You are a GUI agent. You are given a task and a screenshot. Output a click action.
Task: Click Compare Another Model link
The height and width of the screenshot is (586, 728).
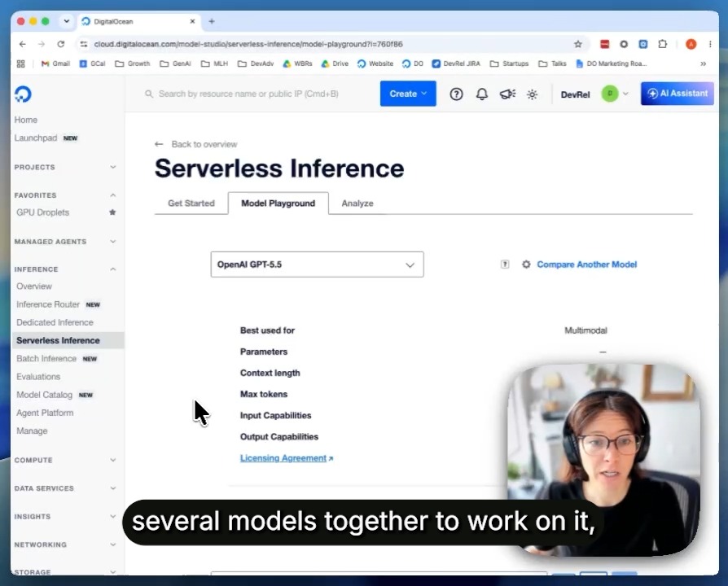pyautogui.click(x=587, y=265)
